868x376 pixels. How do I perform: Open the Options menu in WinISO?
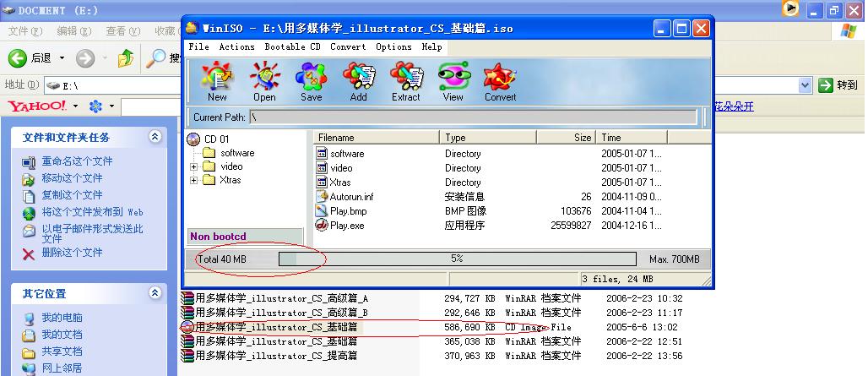point(393,47)
